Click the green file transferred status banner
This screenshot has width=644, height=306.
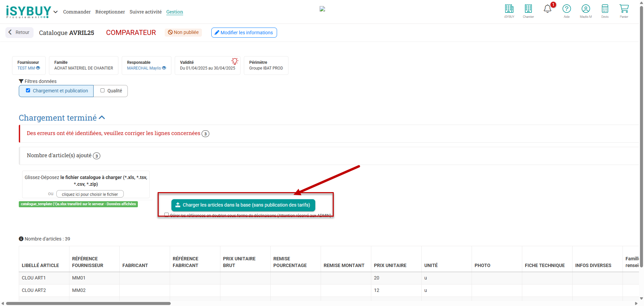point(78,204)
